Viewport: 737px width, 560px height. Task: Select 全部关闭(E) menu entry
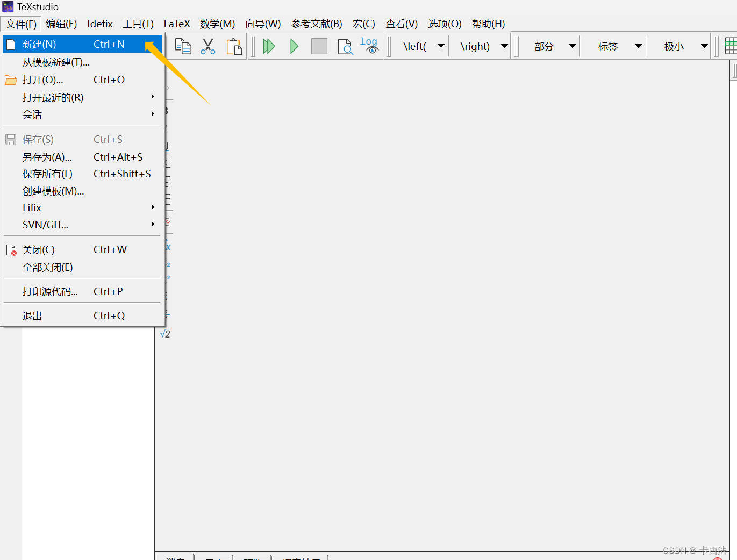82,268
